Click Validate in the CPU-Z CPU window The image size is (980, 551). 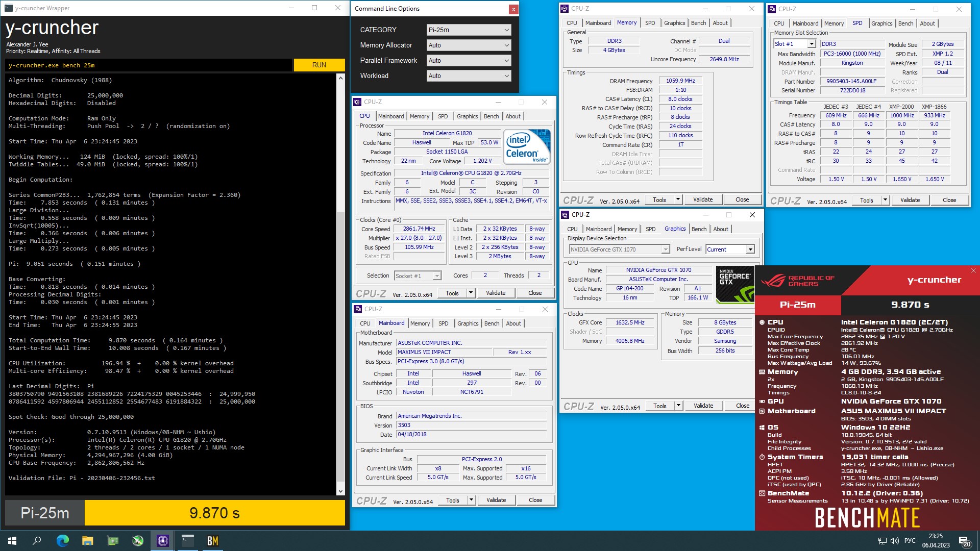click(495, 293)
